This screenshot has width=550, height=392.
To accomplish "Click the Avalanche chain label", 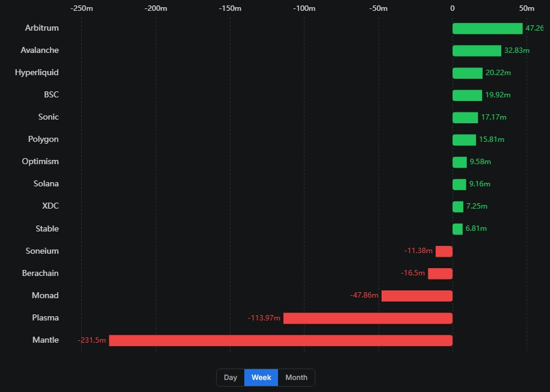I will point(40,50).
